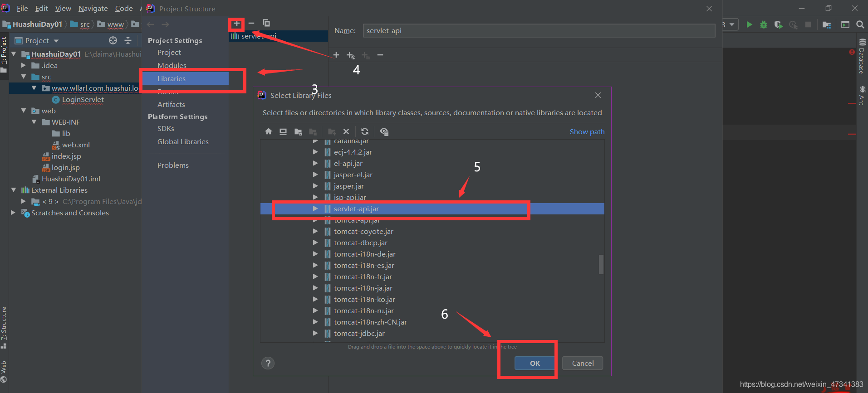The height and width of the screenshot is (393, 868).
Task: Open the View menu
Action: (x=63, y=8)
